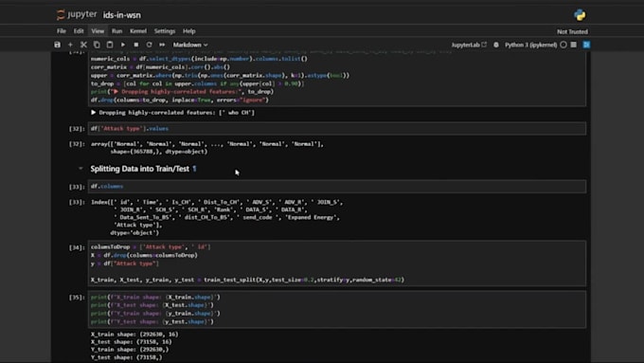Open the Kernel menu

pyautogui.click(x=138, y=31)
